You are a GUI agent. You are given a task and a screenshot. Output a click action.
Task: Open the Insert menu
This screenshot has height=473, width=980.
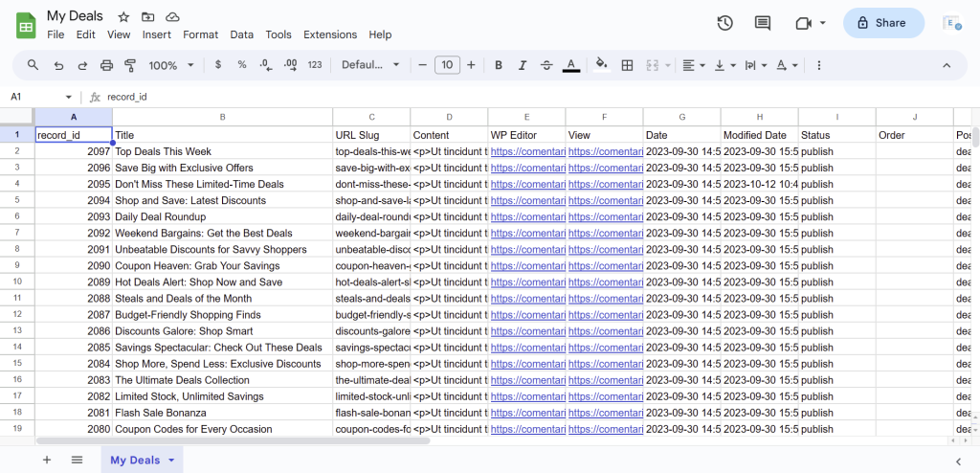pyautogui.click(x=156, y=34)
